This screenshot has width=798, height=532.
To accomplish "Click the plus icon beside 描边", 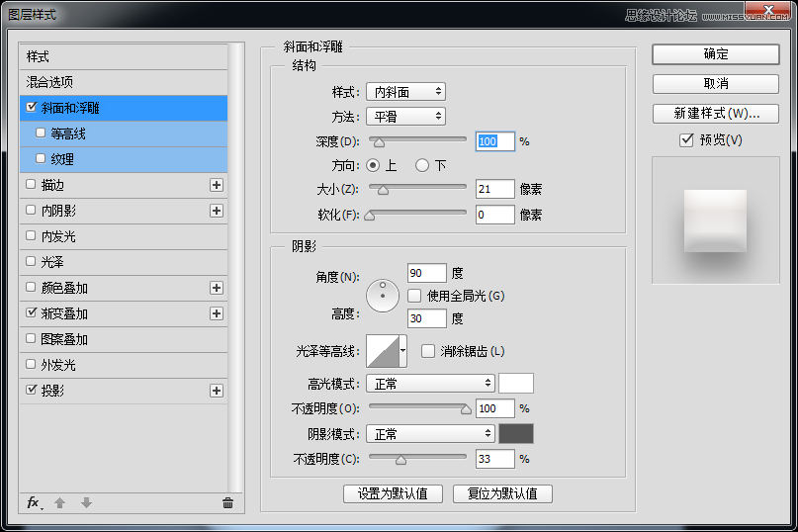I will tap(217, 185).
